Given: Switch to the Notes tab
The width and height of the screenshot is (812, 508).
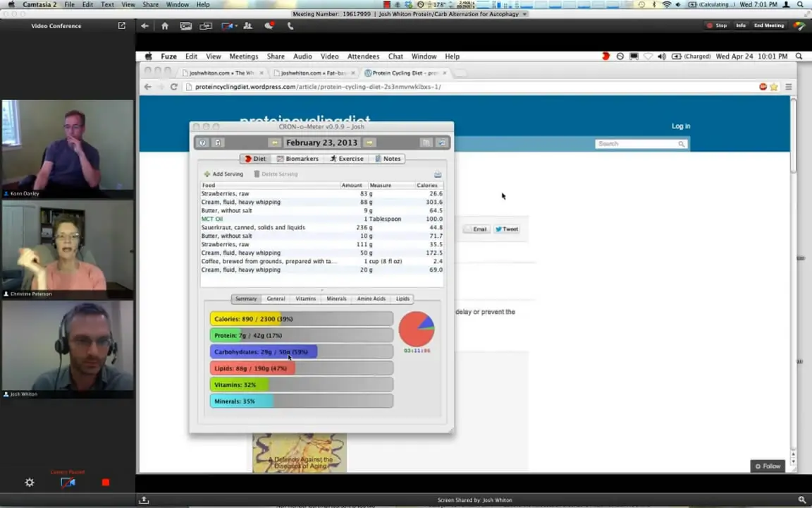Looking at the screenshot, I should (388, 159).
